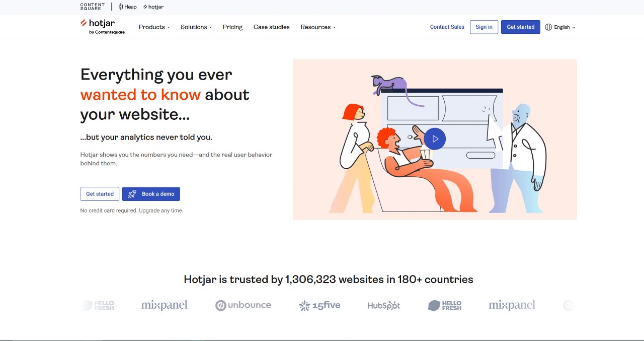
Task: Open the Heap link in top strip
Action: (127, 7)
